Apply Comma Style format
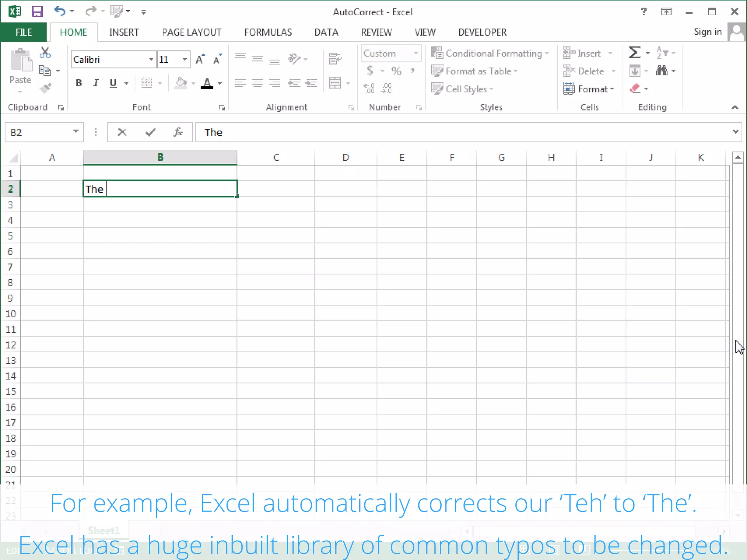The width and height of the screenshot is (747, 560). coord(413,70)
